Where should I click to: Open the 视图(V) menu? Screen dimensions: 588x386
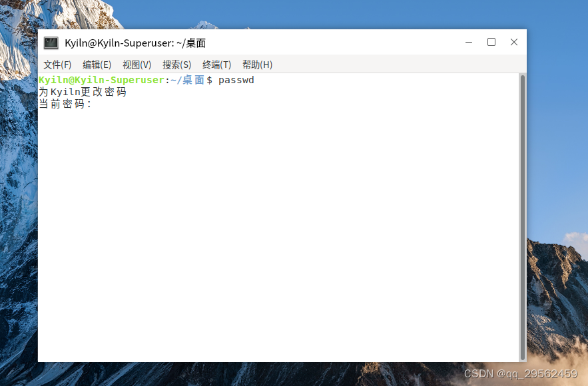click(137, 65)
